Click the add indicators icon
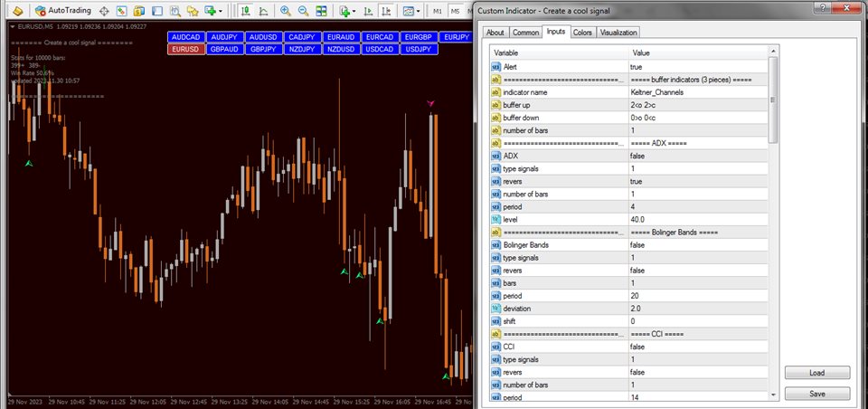868x409 pixels. pos(344,11)
